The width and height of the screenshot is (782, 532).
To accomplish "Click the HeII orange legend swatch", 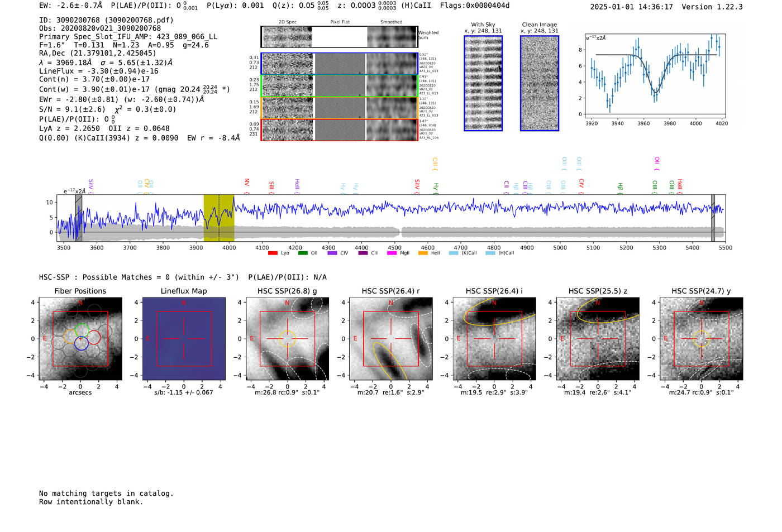I will (423, 253).
